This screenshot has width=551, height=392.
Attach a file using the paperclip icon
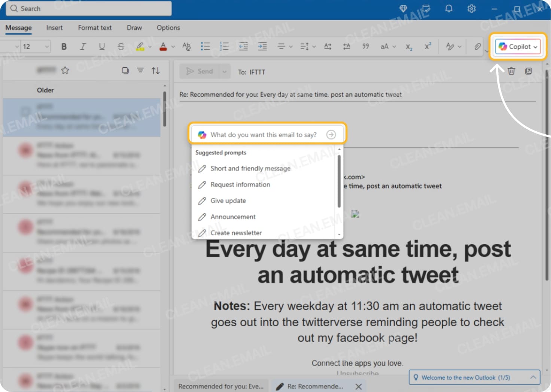[x=477, y=46]
